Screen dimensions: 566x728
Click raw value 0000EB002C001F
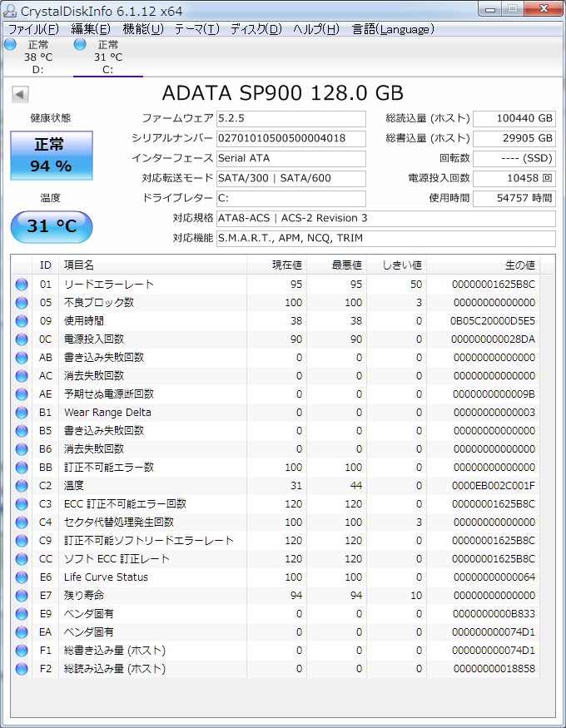[x=493, y=486]
